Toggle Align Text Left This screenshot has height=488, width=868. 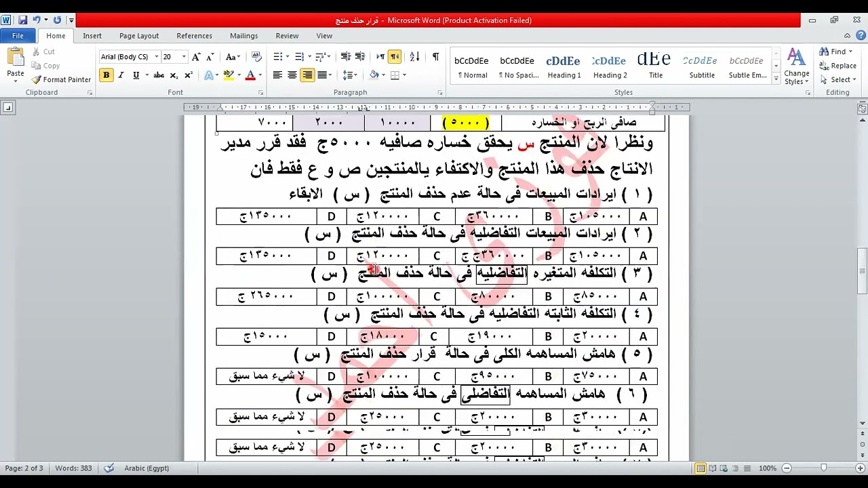277,75
